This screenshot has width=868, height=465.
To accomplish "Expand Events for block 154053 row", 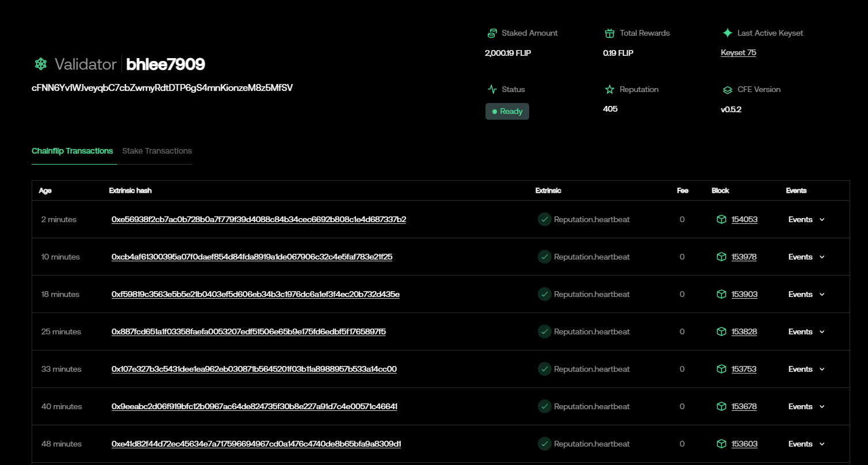I will coord(806,219).
